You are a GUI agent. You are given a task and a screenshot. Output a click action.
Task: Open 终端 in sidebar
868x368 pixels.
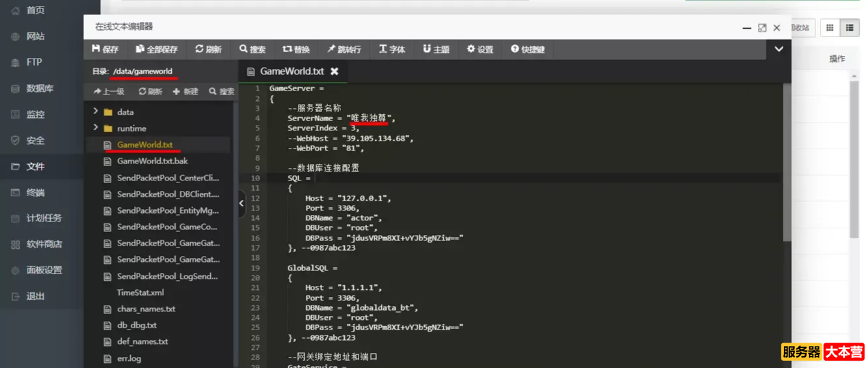coord(36,193)
